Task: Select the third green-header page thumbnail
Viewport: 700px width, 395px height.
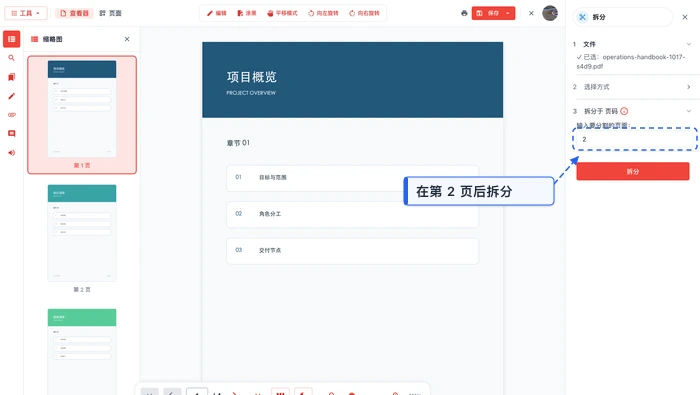Action: (x=82, y=352)
